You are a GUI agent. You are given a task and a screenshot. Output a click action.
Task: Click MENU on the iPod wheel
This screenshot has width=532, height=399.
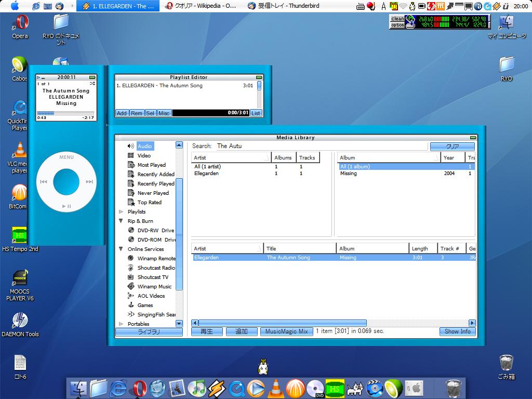[66, 157]
